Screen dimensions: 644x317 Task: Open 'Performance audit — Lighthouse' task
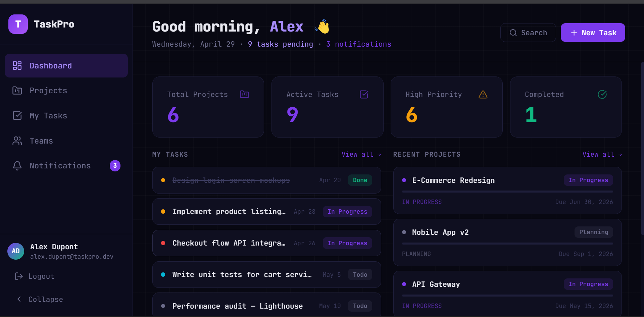[267, 305]
